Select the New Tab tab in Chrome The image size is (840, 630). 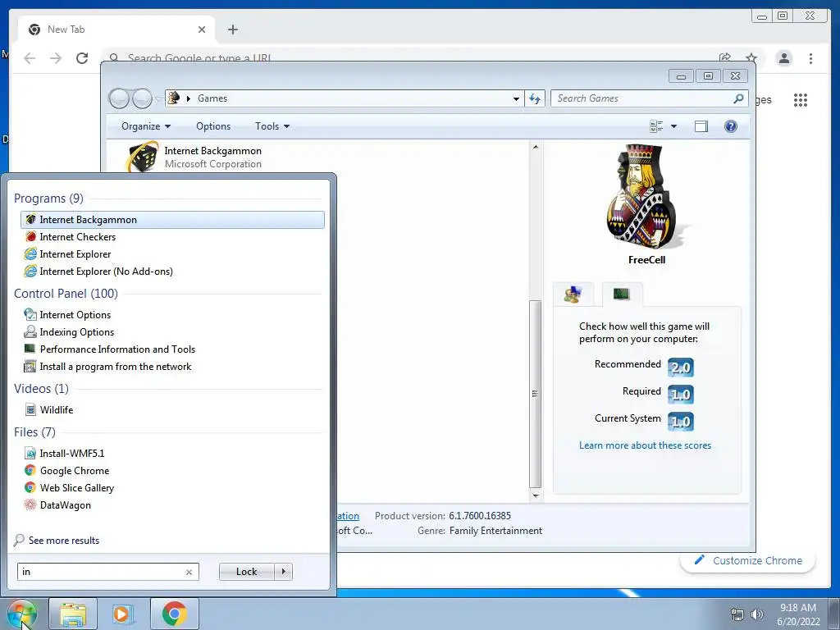point(115,30)
